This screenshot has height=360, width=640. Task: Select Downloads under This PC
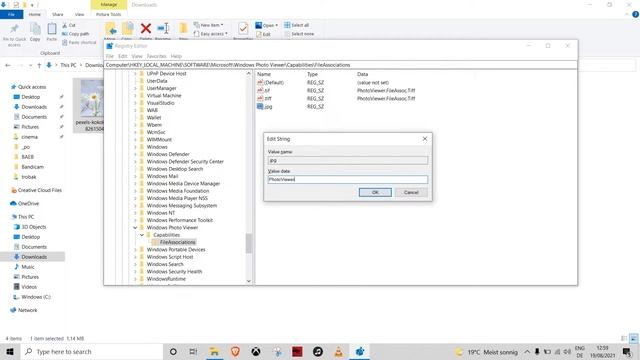[x=34, y=257]
